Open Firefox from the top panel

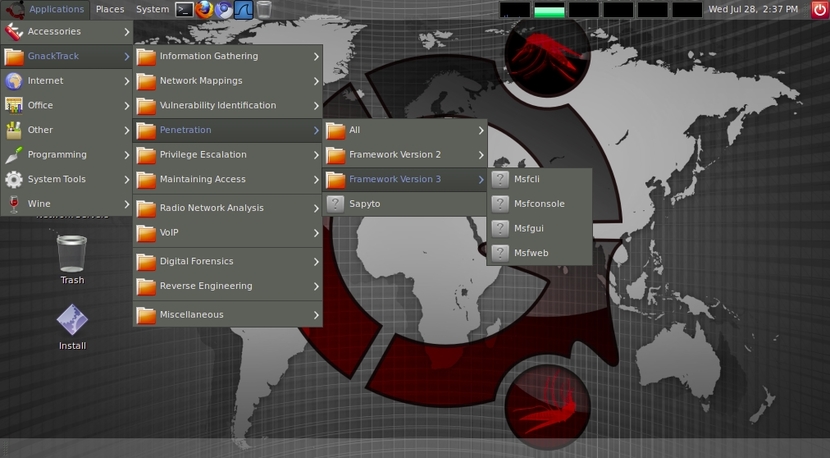tap(204, 10)
